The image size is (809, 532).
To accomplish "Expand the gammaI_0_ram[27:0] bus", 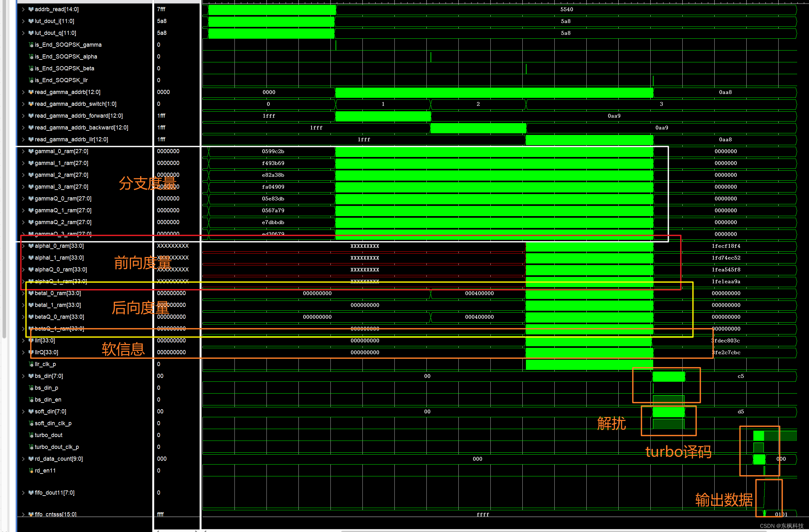I will pos(23,151).
